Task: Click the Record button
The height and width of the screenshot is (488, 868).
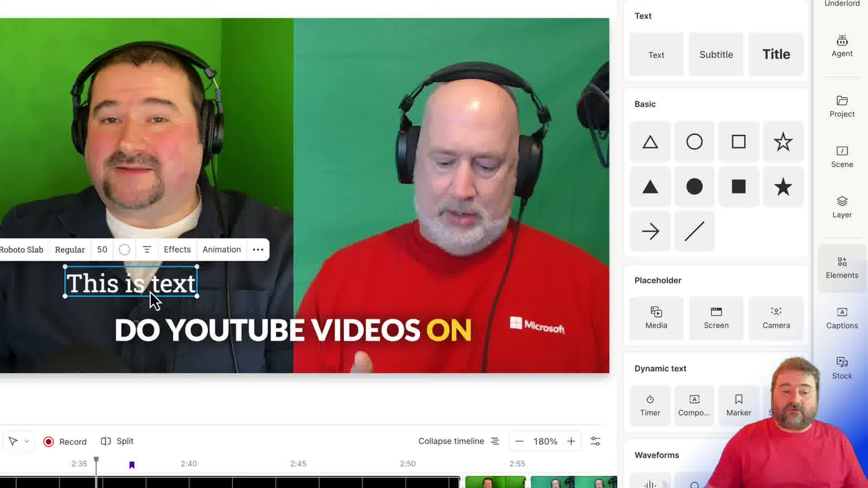Action: tap(65, 441)
